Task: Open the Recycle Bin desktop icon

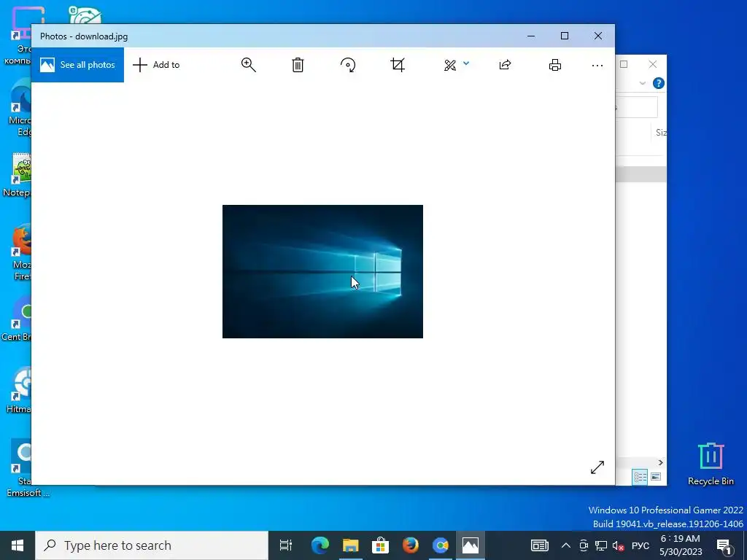Action: click(711, 464)
